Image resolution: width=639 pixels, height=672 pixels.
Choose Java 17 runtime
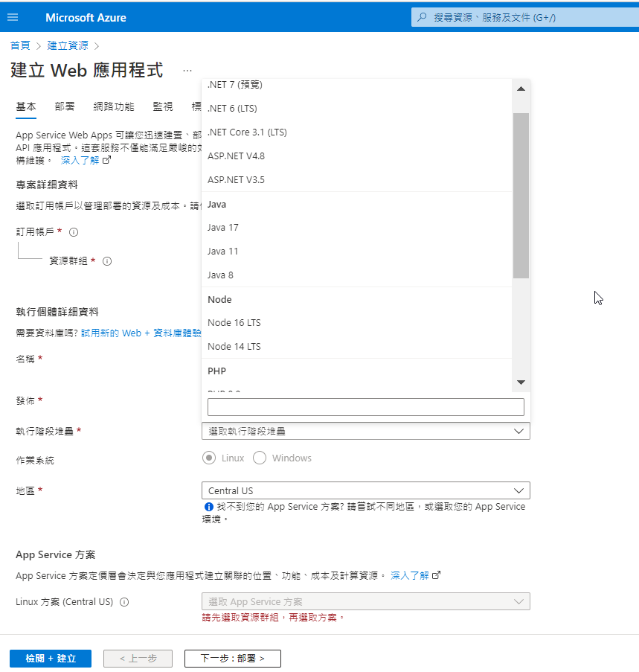pyautogui.click(x=356, y=228)
